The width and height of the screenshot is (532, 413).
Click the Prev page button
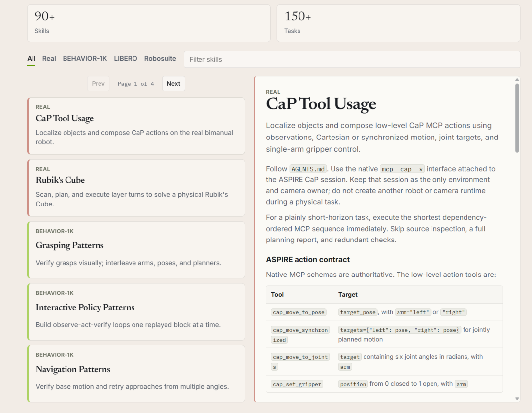[99, 83]
